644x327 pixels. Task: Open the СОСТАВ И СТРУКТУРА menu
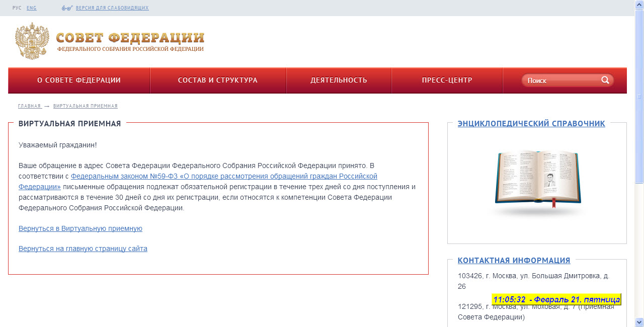pos(218,80)
